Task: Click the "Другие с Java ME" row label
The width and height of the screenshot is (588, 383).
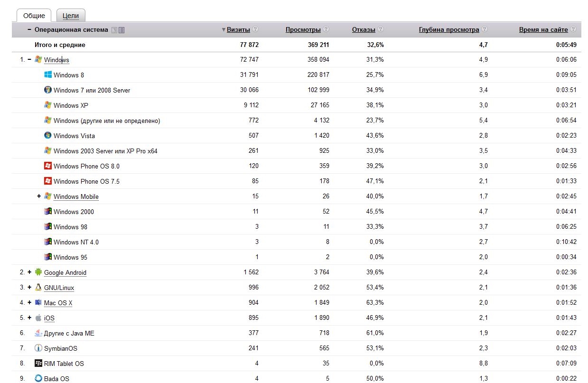Action: pyautogui.click(x=69, y=333)
